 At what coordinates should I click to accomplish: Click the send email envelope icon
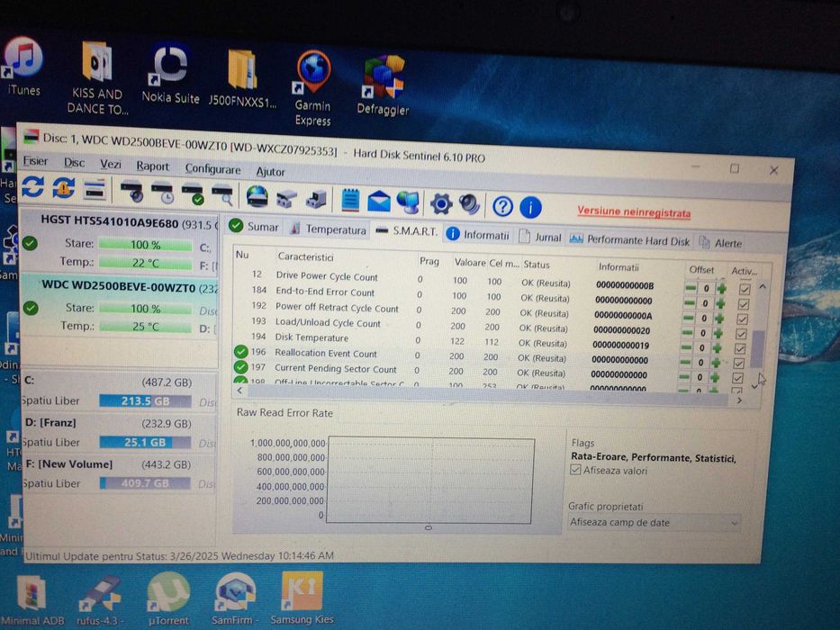coord(379,202)
